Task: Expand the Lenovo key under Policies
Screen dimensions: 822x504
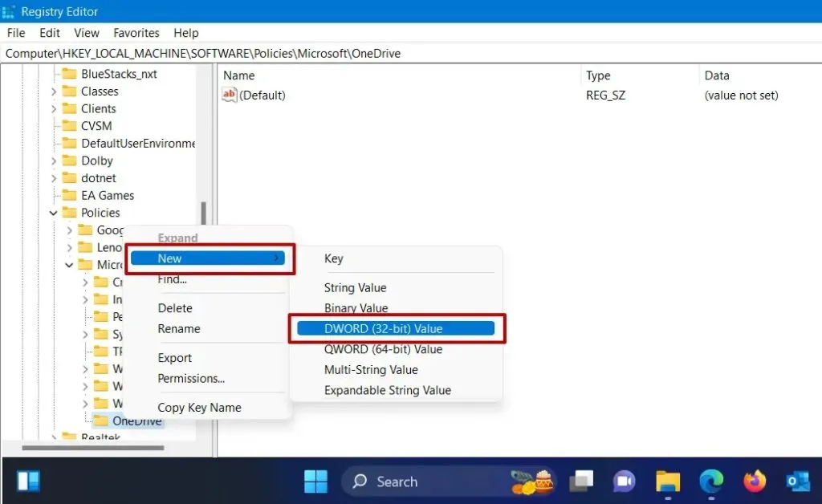Action: point(69,247)
